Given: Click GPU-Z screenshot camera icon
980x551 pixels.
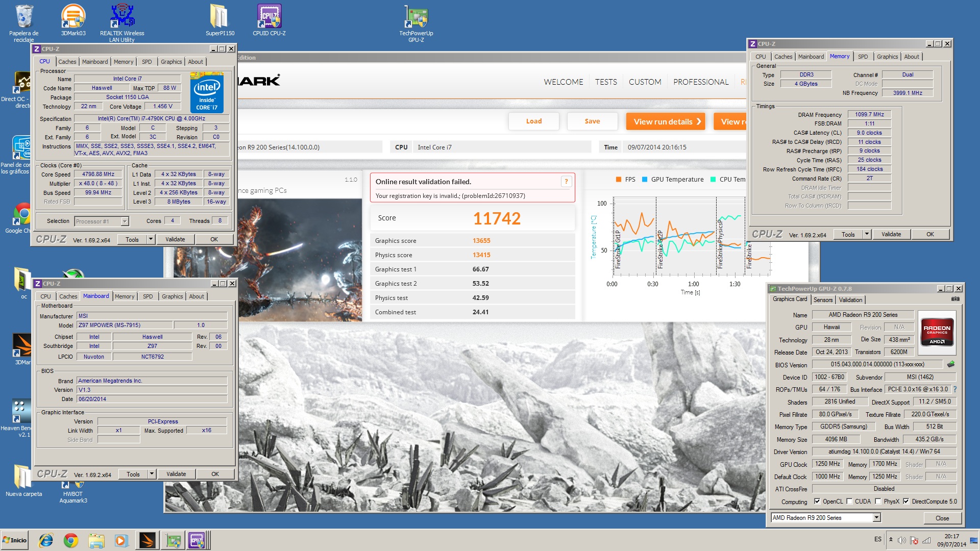Looking at the screenshot, I should click(955, 299).
